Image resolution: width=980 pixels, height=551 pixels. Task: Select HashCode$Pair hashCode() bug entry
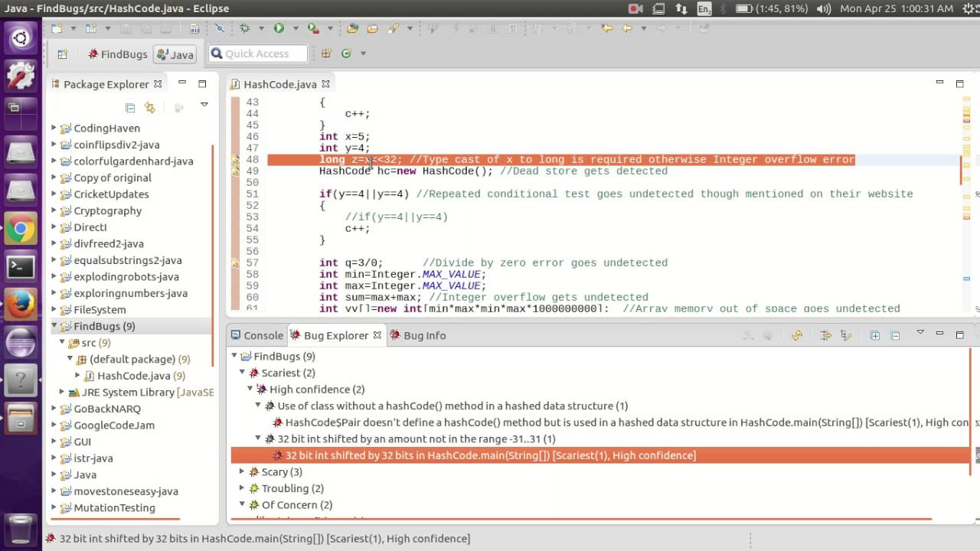[x=622, y=422]
